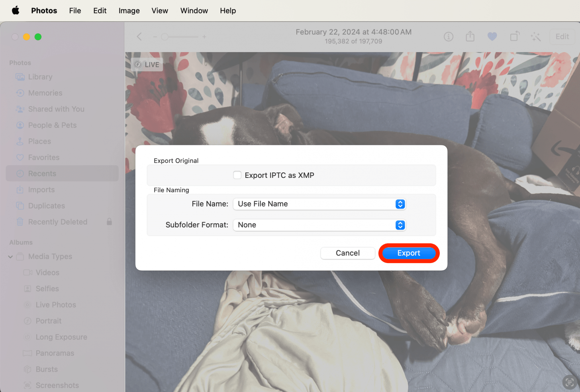580x392 pixels.
Task: Click the Share icon in toolbar
Action: (x=470, y=37)
